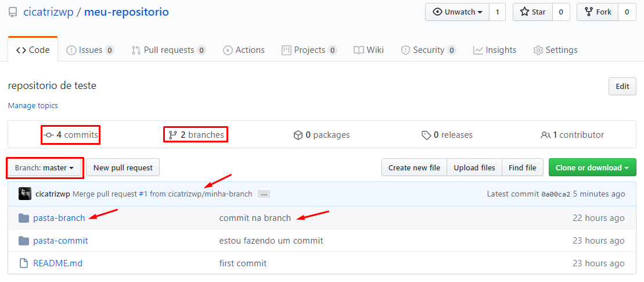Click Upload files button

(x=474, y=167)
